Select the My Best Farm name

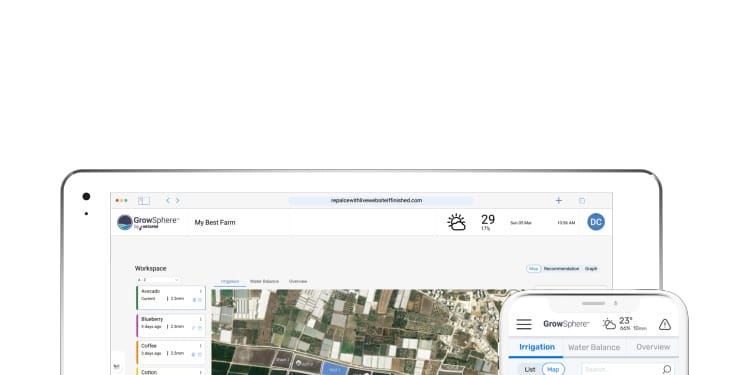(x=215, y=223)
